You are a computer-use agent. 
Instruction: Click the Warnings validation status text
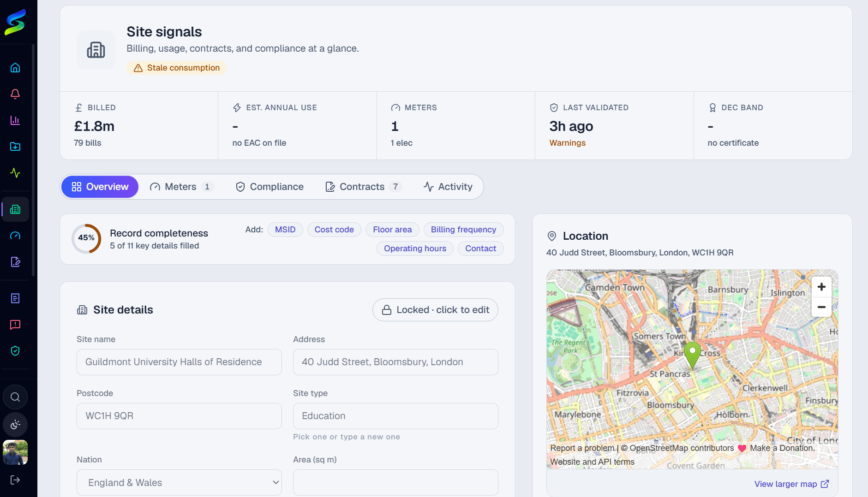click(x=567, y=143)
